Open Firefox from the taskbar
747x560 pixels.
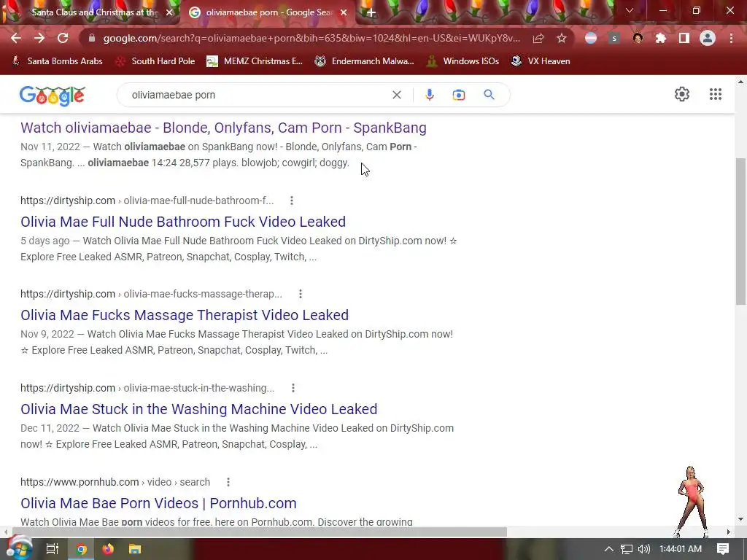pos(108,549)
